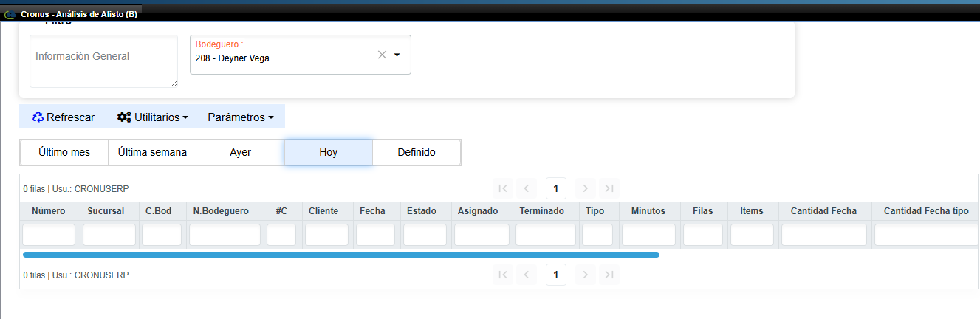Click the N.Bodeguero filter input
The height and width of the screenshot is (319, 980).
(x=225, y=235)
